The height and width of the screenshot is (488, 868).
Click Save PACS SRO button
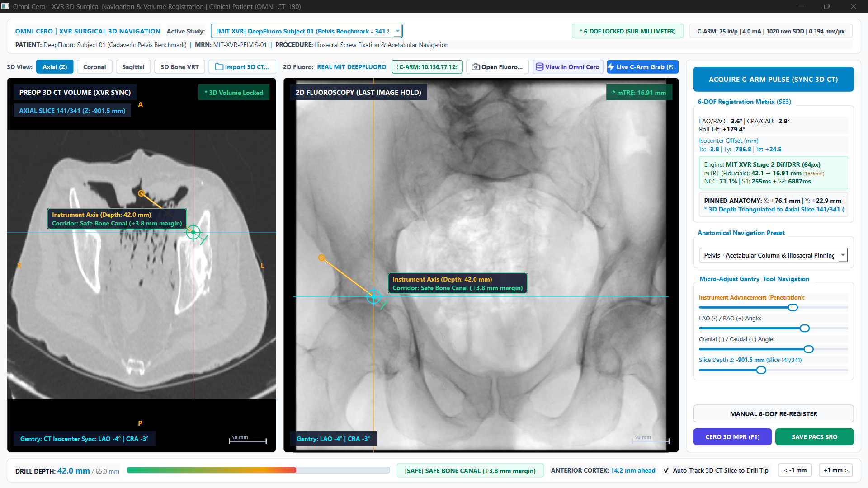814,437
